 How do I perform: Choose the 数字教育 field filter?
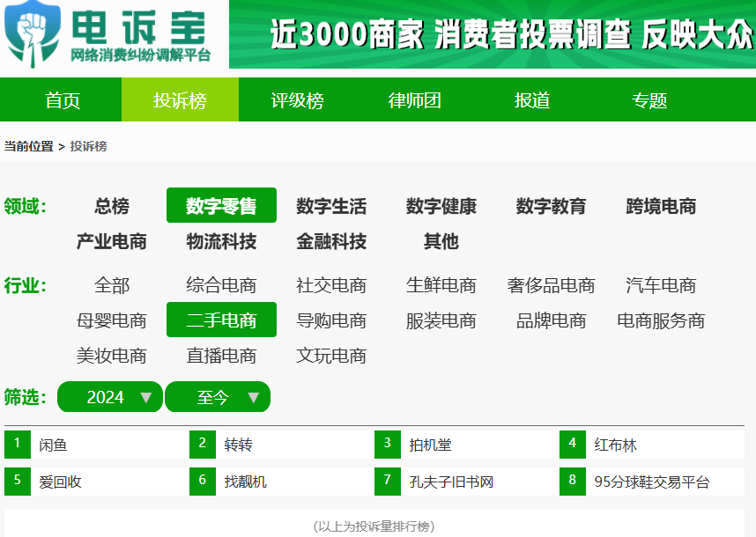pos(551,206)
